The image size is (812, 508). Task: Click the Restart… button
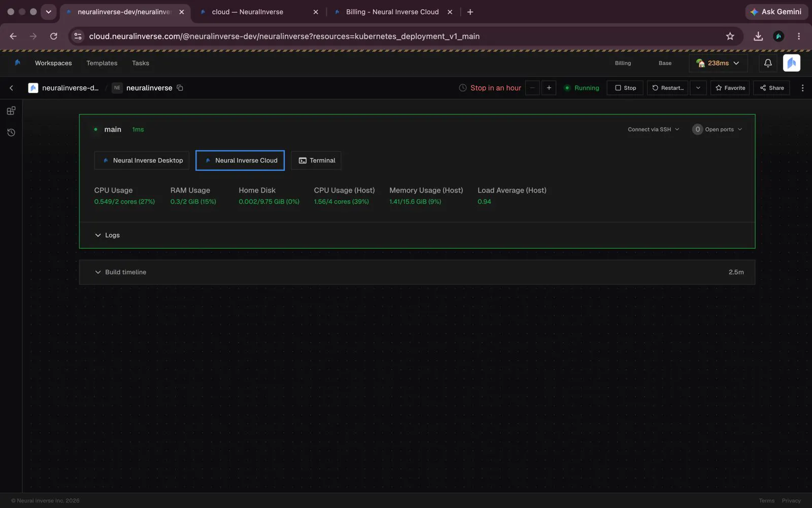pyautogui.click(x=667, y=88)
